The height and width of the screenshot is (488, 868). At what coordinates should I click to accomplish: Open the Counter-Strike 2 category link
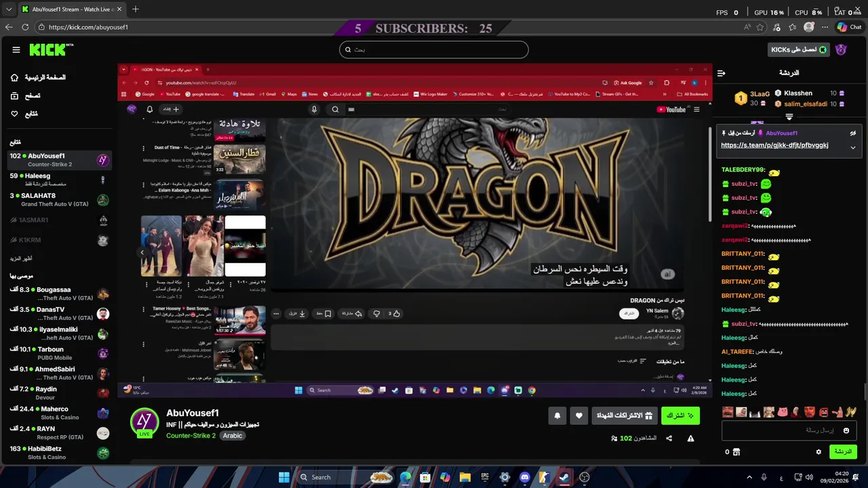click(x=191, y=436)
